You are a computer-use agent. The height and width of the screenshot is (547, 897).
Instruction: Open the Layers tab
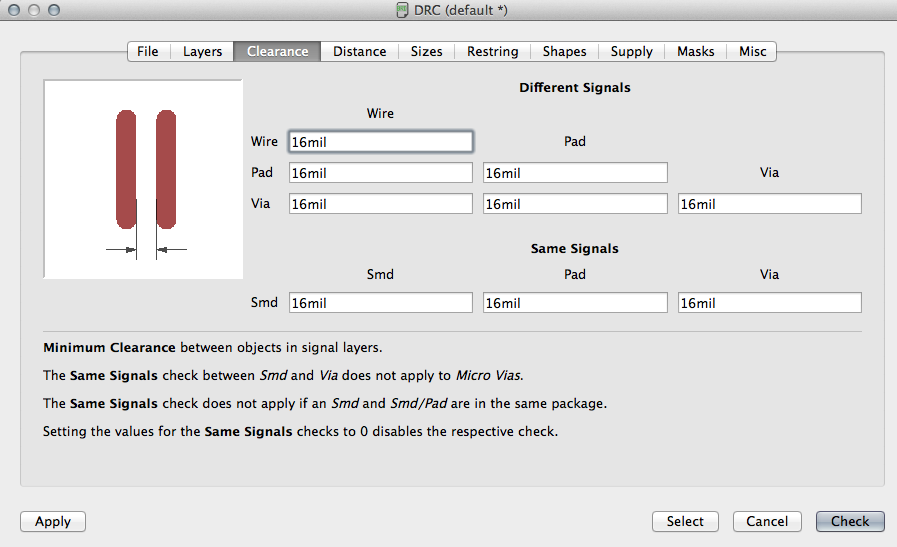pyautogui.click(x=202, y=51)
